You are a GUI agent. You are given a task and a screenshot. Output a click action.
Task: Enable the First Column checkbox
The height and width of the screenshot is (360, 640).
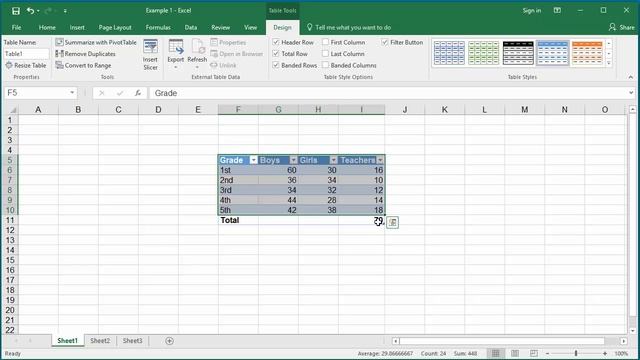click(x=325, y=42)
